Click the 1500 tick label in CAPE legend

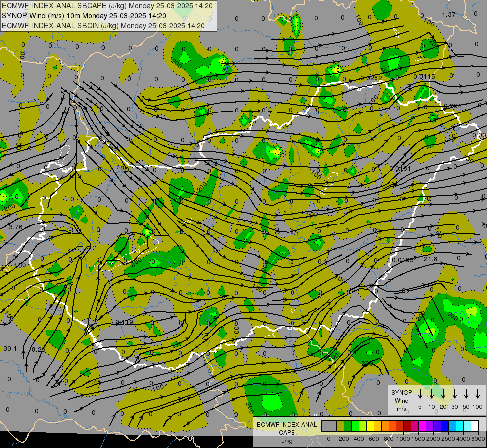pyautogui.click(x=418, y=439)
